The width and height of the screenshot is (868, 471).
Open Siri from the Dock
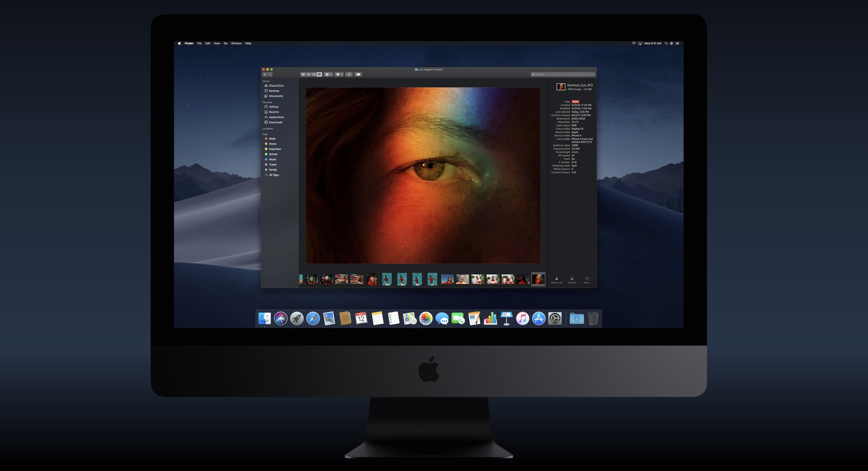(x=280, y=318)
